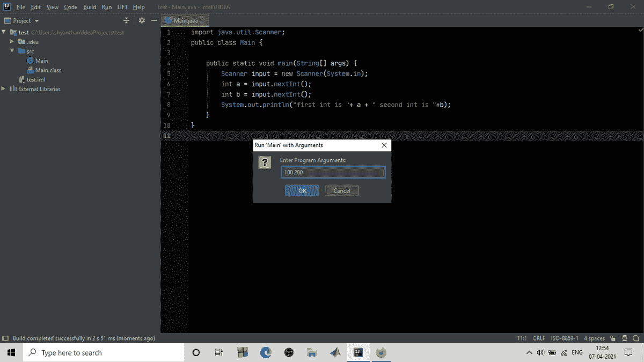This screenshot has height=362, width=644.
Task: Expand the .idea folder
Action: (12, 41)
